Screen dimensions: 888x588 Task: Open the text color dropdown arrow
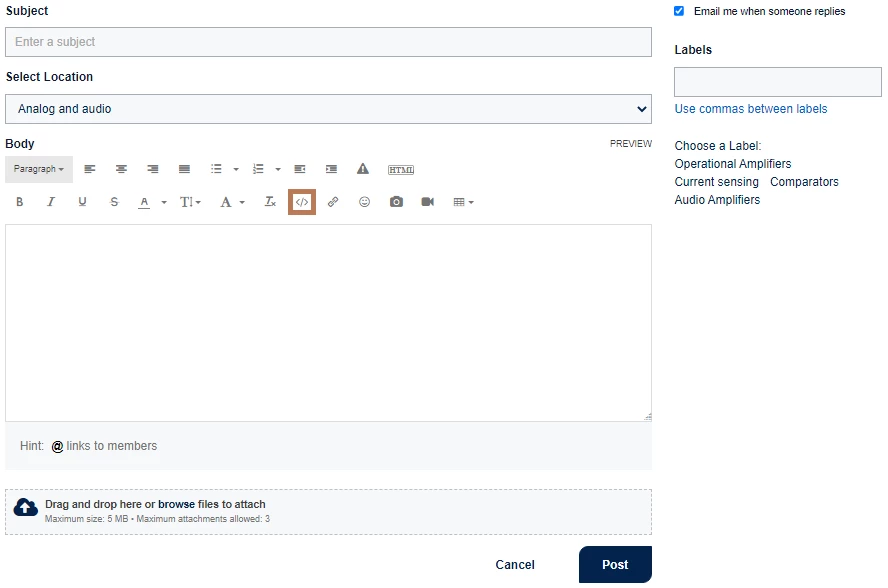tap(164, 202)
